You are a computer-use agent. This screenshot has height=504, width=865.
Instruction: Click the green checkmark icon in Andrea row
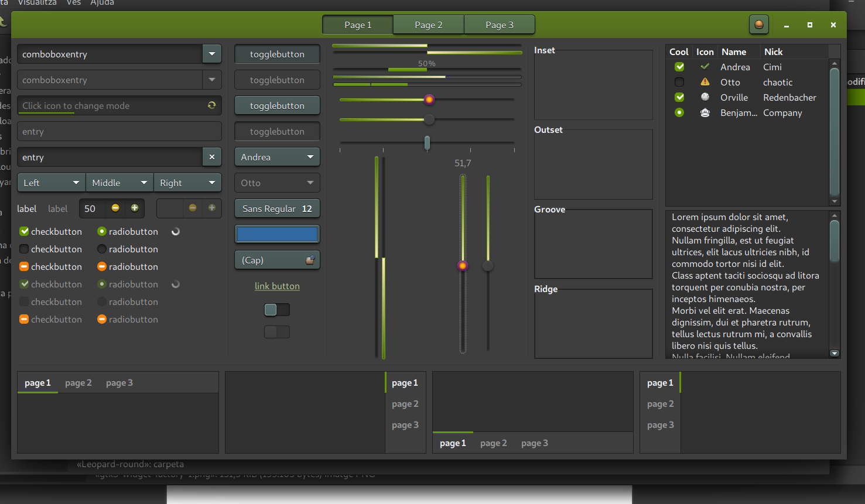pos(705,67)
